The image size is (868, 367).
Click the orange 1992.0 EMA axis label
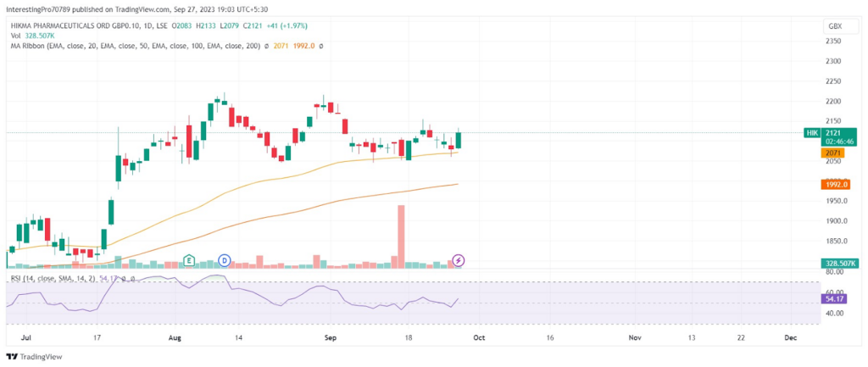[x=835, y=184]
